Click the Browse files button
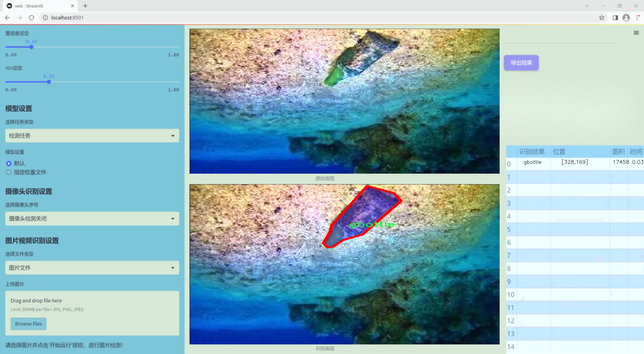This screenshot has height=354, width=644. (x=28, y=323)
